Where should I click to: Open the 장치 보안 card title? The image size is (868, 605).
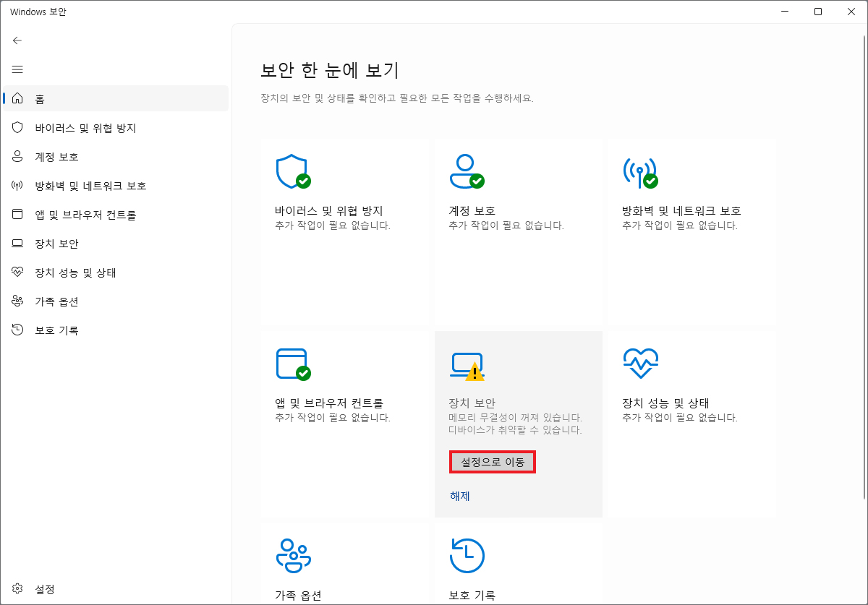click(x=472, y=403)
